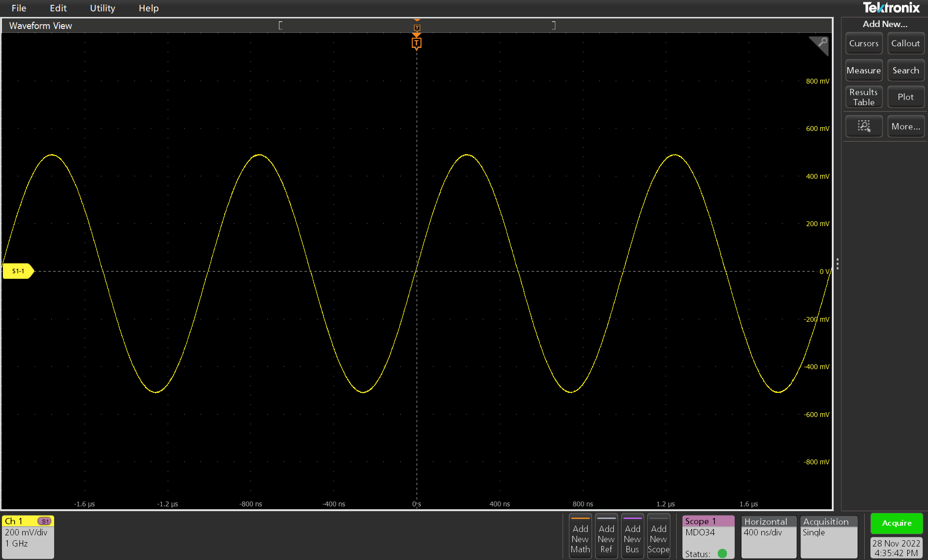Add a new Plot
928x560 pixels.
pyautogui.click(x=905, y=97)
